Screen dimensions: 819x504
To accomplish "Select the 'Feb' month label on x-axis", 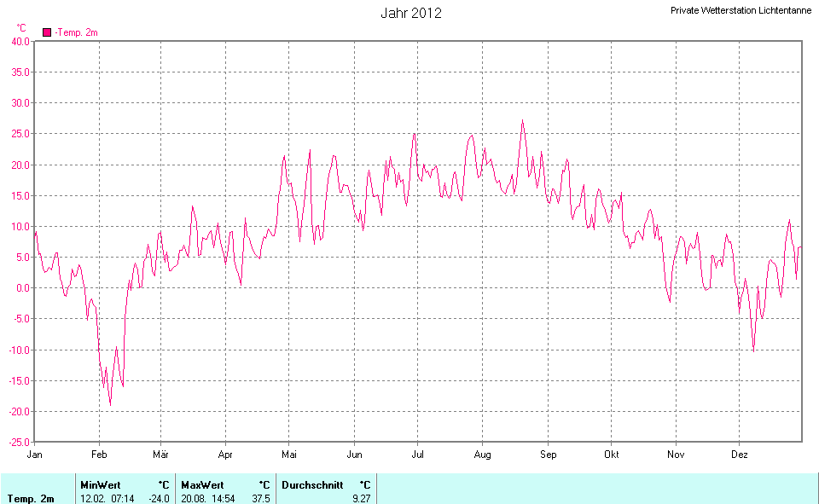I will pyautogui.click(x=99, y=455).
